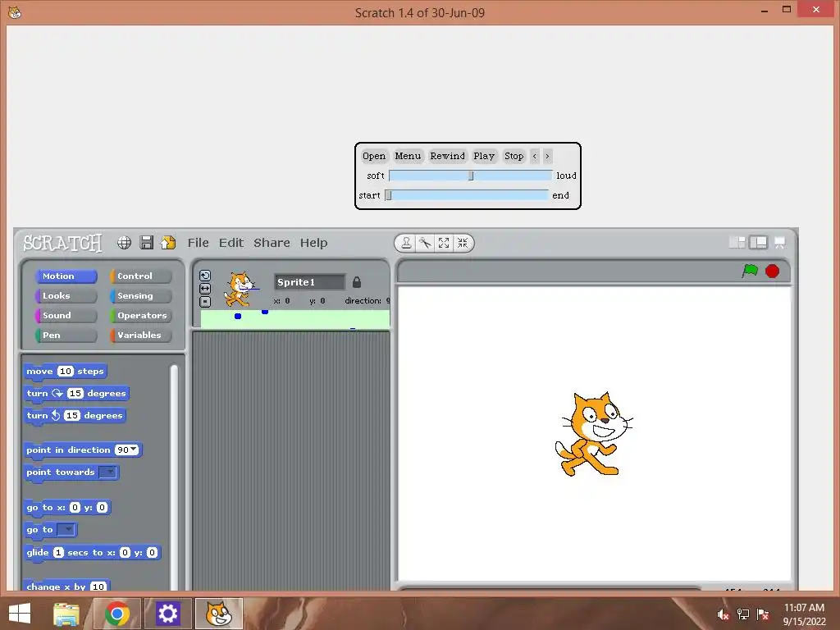Click the green flag to start
The width and height of the screenshot is (840, 630).
click(x=750, y=271)
